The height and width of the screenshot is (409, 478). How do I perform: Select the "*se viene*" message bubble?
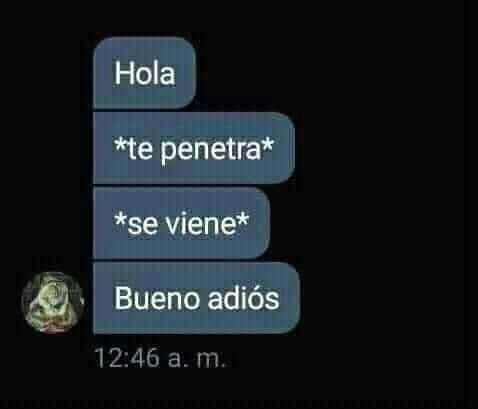pos(181,223)
